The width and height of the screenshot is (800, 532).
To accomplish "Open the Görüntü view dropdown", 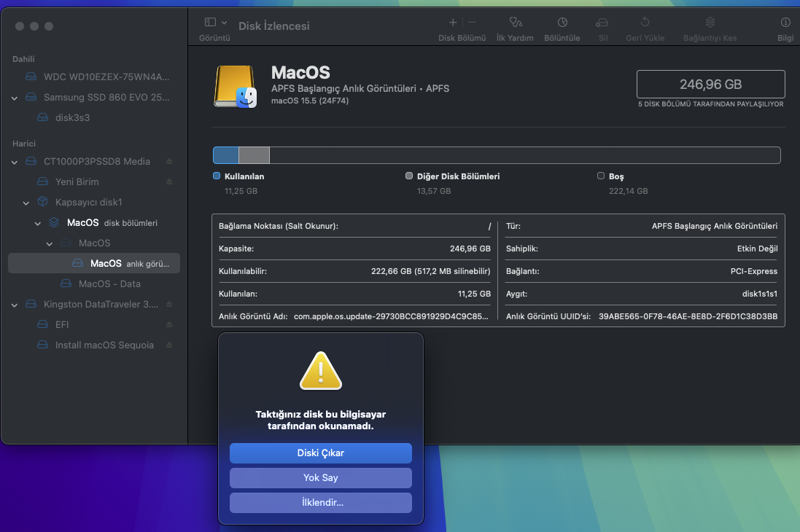I will [216, 23].
